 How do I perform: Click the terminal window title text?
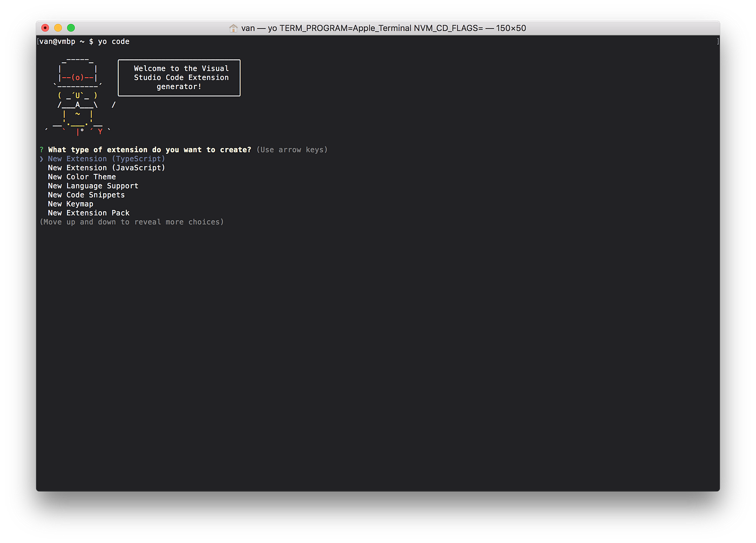pyautogui.click(x=383, y=28)
